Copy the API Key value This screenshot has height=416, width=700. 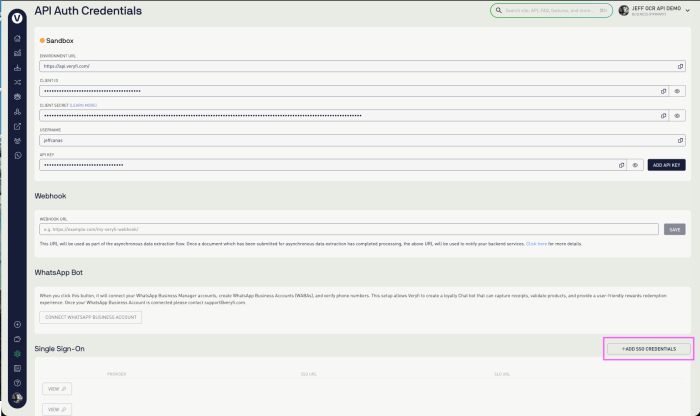[621, 165]
